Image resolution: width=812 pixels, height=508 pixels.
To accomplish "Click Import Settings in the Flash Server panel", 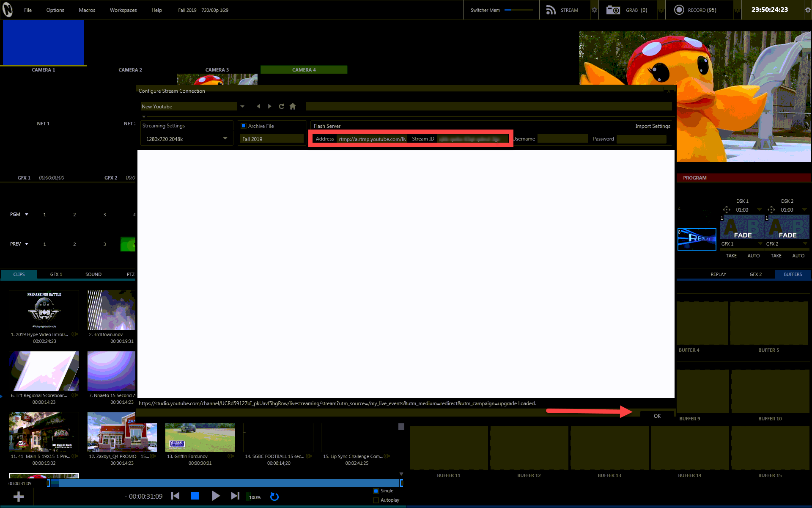I will 653,126.
